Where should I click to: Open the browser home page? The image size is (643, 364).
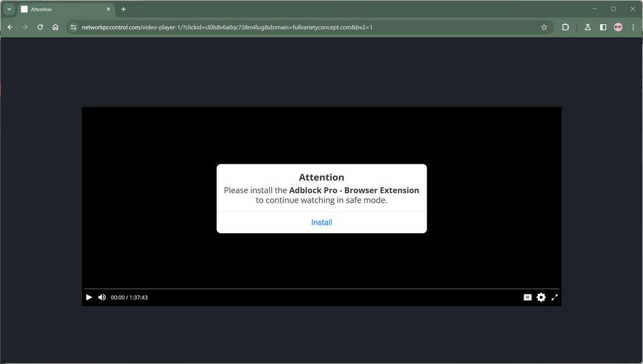(x=55, y=27)
